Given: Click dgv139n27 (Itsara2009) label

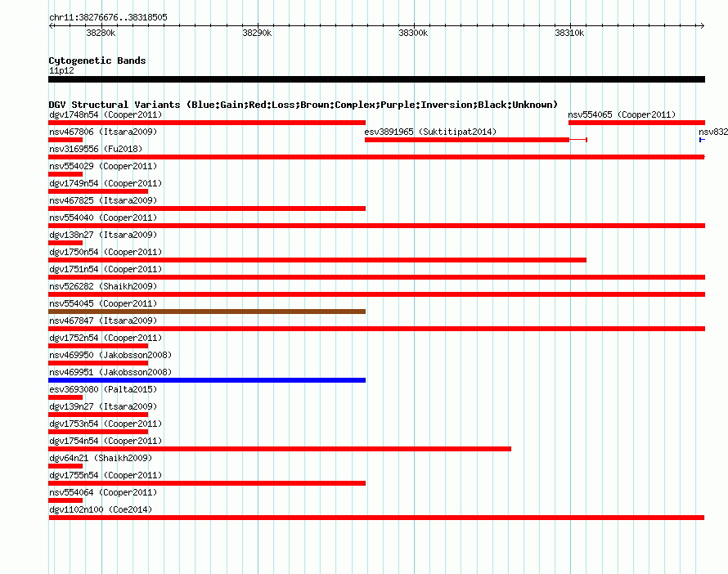Looking at the screenshot, I should tap(103, 406).
